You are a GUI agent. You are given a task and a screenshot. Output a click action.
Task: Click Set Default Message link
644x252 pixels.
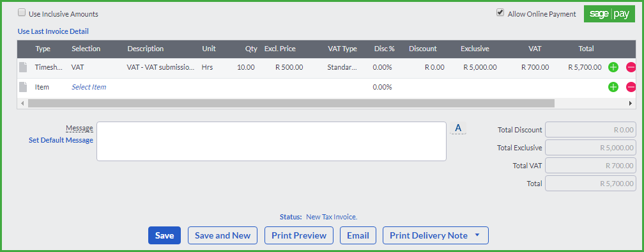pyautogui.click(x=61, y=140)
